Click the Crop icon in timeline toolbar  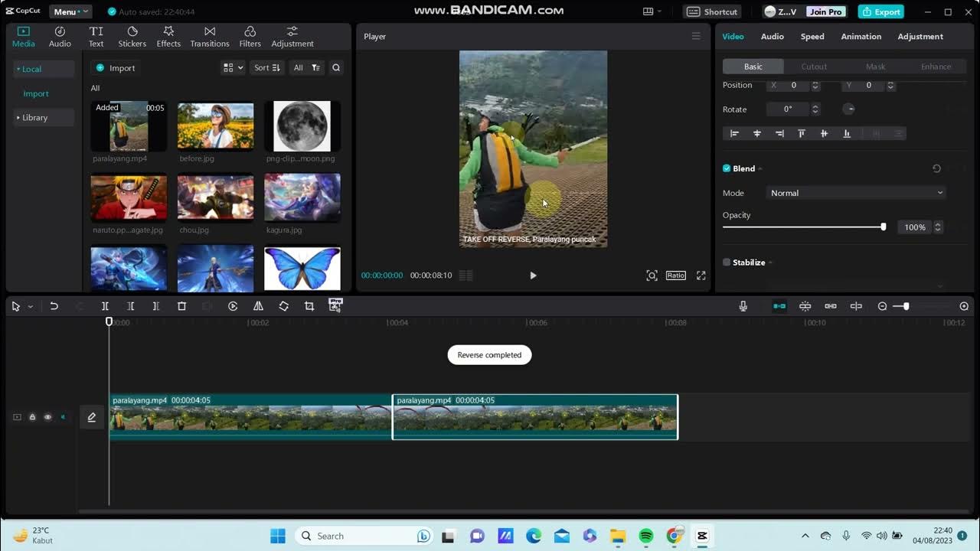(309, 306)
